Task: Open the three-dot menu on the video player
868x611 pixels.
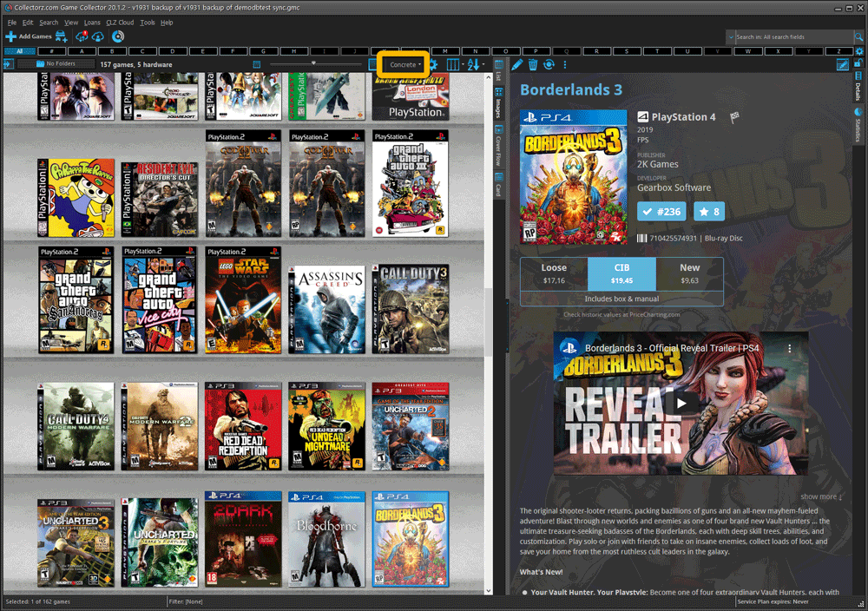Action: pos(789,348)
